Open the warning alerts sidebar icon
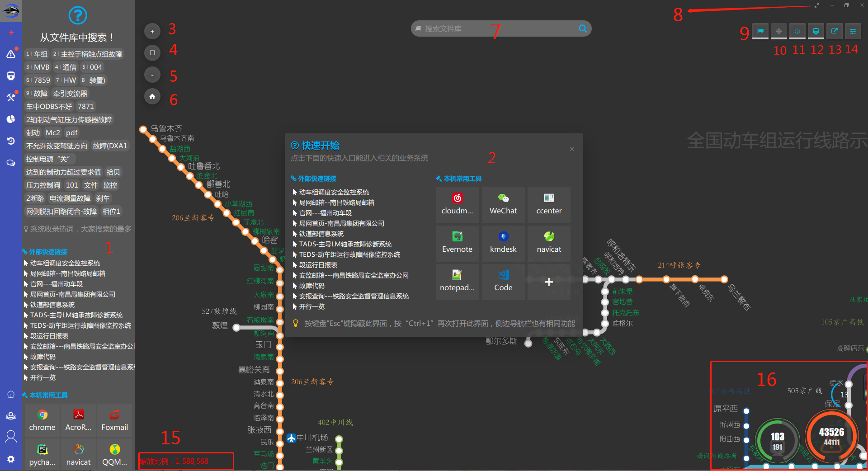The image size is (868, 471). pyautogui.click(x=11, y=54)
